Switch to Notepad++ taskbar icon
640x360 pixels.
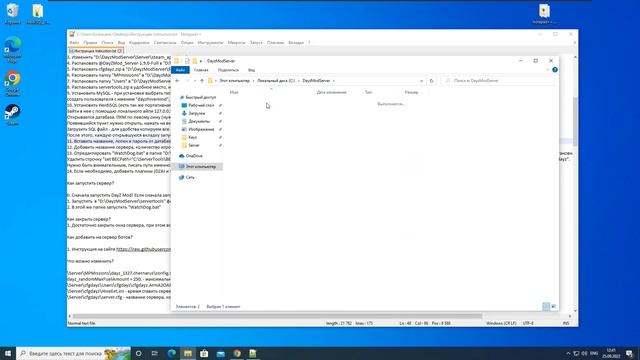click(x=253, y=353)
